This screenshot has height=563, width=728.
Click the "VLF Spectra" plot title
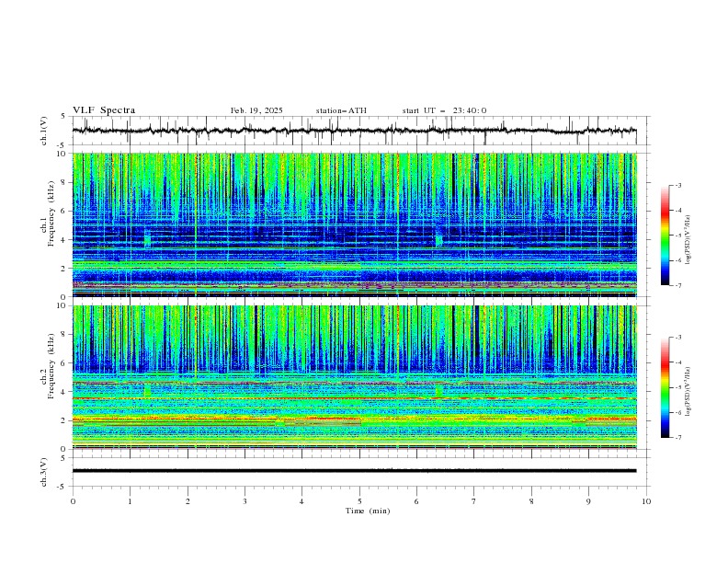pyautogui.click(x=104, y=110)
